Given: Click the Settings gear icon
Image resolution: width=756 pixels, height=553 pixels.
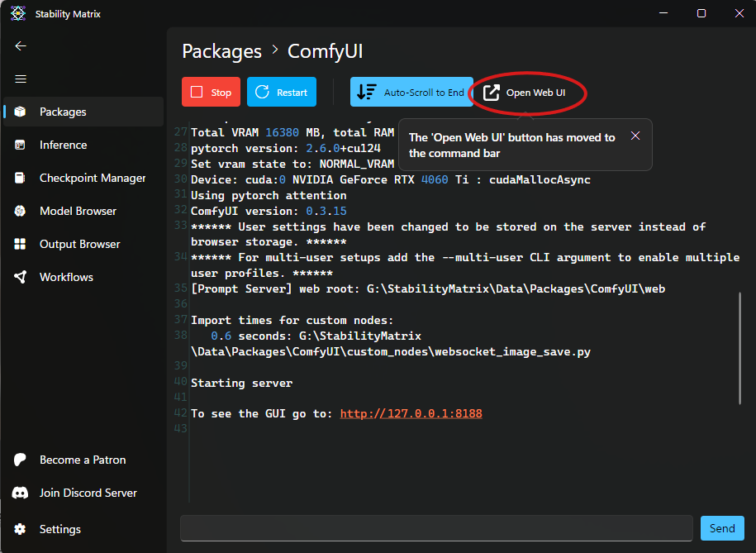Looking at the screenshot, I should (x=20, y=529).
